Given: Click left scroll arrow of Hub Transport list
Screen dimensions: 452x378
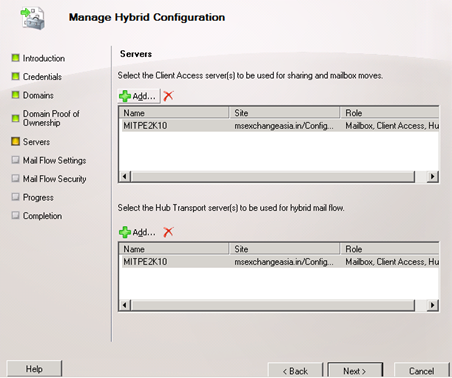Looking at the screenshot, I should click(125, 305).
